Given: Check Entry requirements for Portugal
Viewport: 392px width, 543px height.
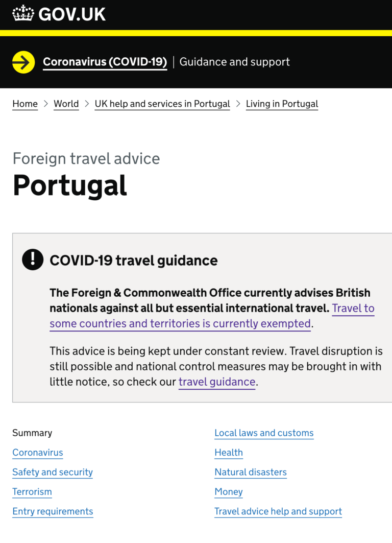Looking at the screenshot, I should pyautogui.click(x=53, y=511).
